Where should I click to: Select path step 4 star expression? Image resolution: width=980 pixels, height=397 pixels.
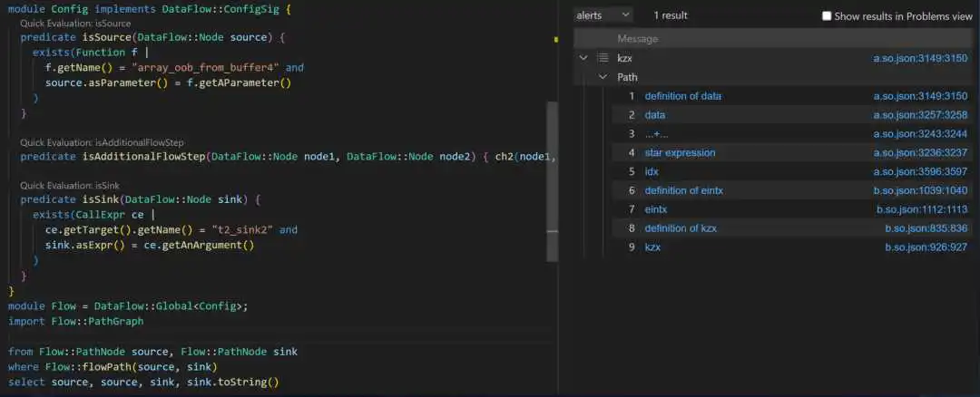pyautogui.click(x=680, y=153)
